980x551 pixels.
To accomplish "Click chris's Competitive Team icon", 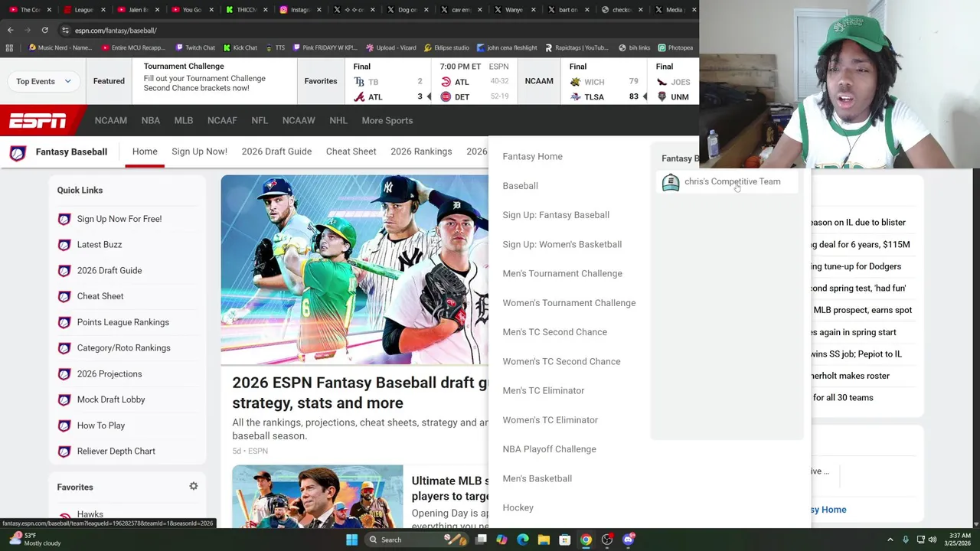I will (671, 182).
